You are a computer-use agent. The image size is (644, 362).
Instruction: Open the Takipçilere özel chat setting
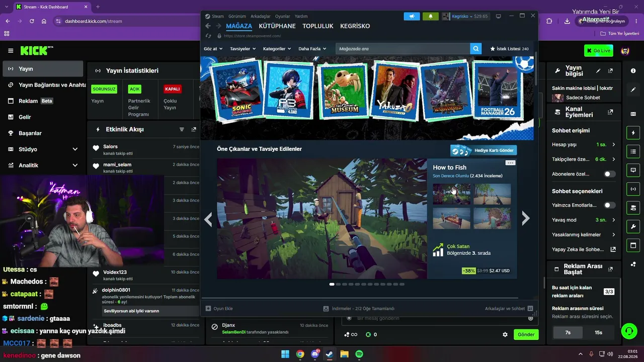(584, 159)
